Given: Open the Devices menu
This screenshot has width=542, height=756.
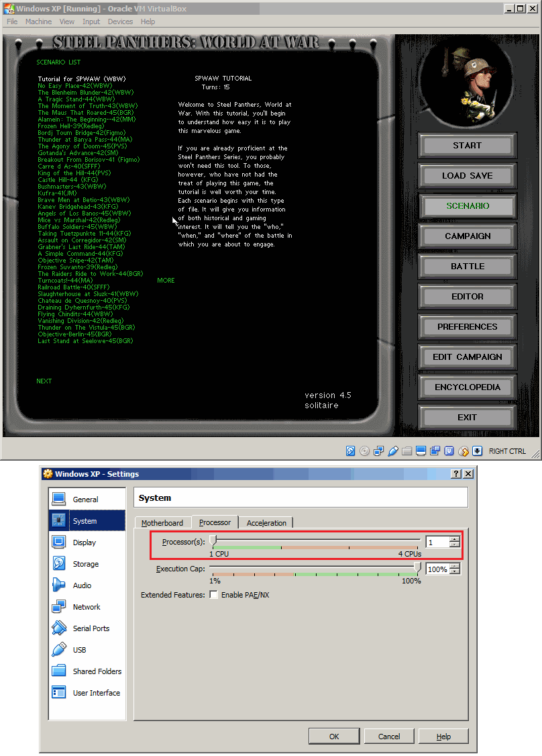Looking at the screenshot, I should (121, 21).
